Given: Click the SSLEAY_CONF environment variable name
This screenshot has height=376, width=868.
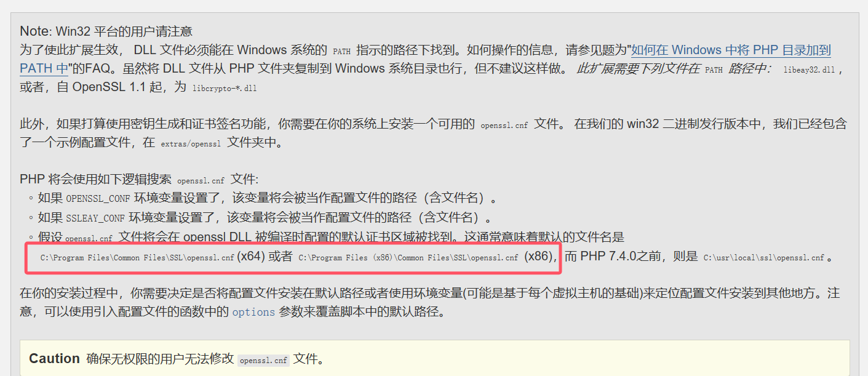Looking at the screenshot, I should point(95,218).
